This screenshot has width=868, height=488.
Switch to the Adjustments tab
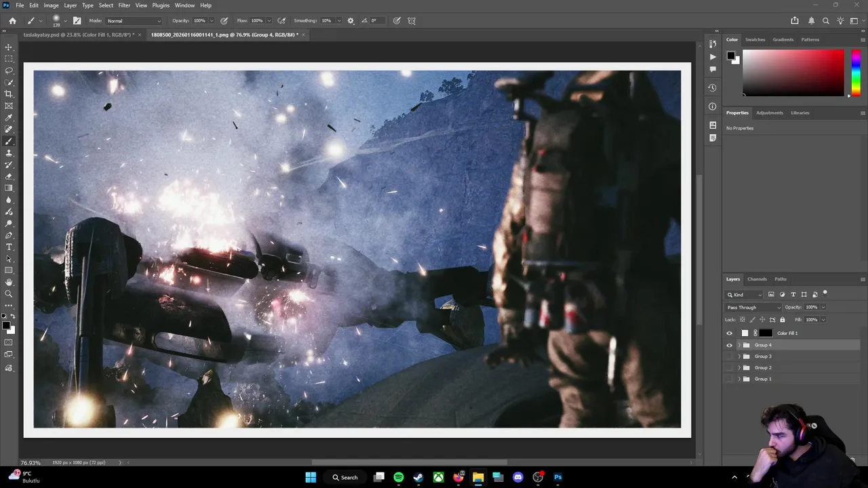pyautogui.click(x=769, y=113)
